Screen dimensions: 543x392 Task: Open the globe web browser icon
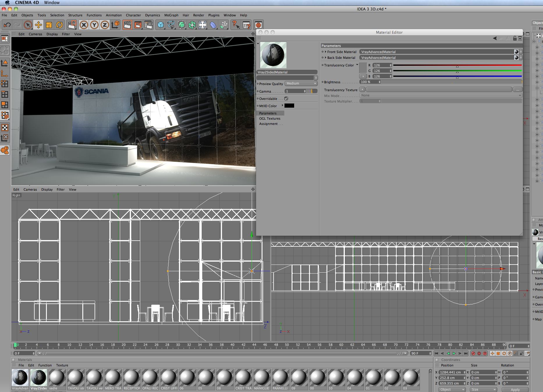point(258,25)
